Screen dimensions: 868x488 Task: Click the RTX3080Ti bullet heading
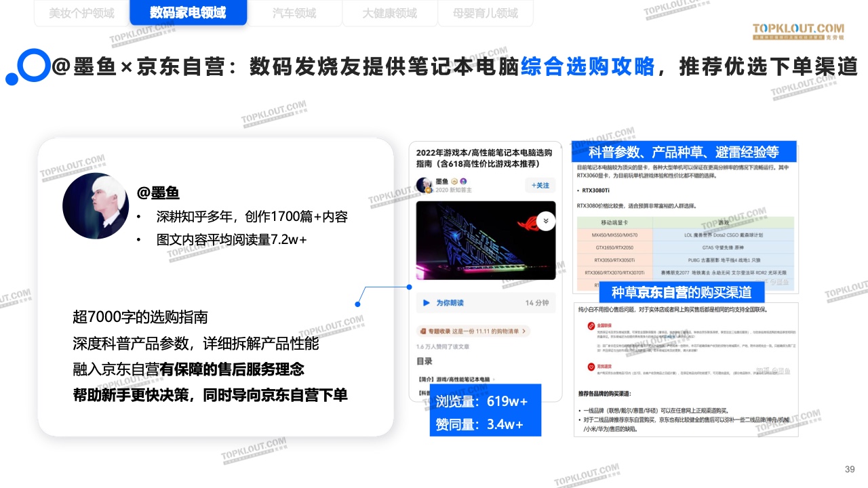(595, 191)
